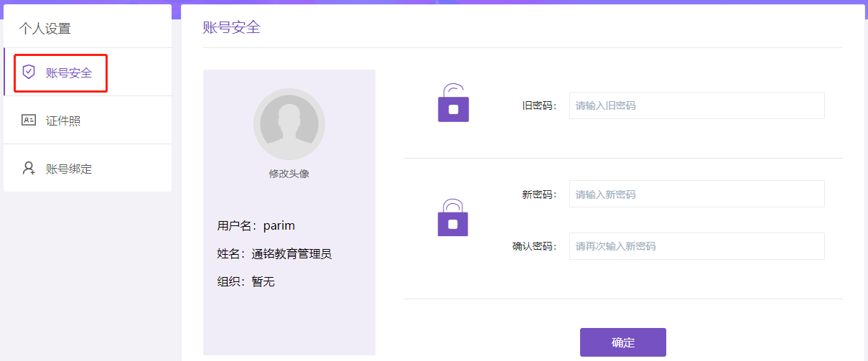
Task: Click the ID card icon beside 证件照
Action: 29,121
